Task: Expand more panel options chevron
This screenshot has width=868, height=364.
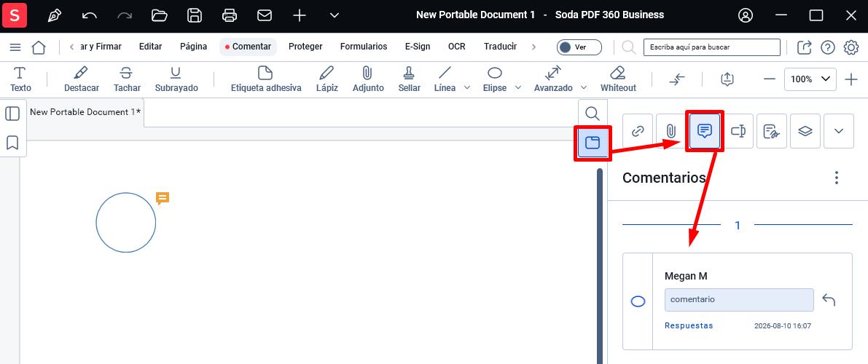Action: (x=839, y=131)
